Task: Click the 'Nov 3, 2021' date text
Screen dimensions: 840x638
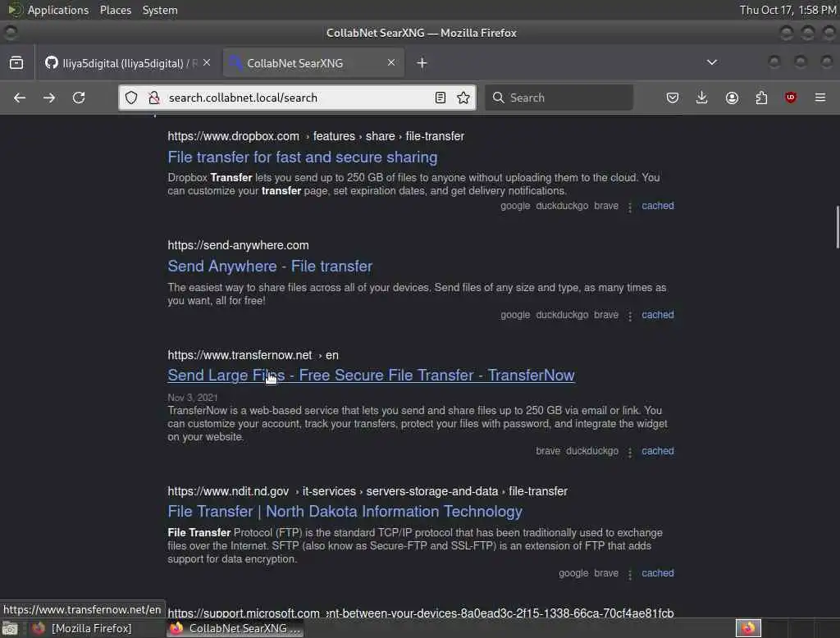Action: (x=192, y=398)
